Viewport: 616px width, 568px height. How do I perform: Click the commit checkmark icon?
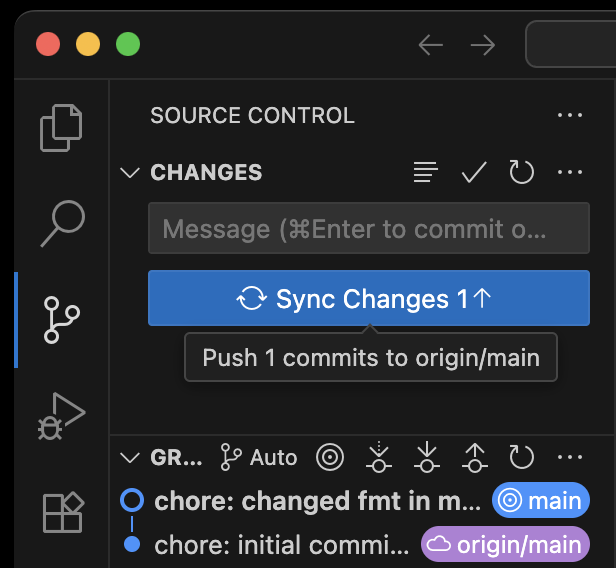[x=474, y=172]
